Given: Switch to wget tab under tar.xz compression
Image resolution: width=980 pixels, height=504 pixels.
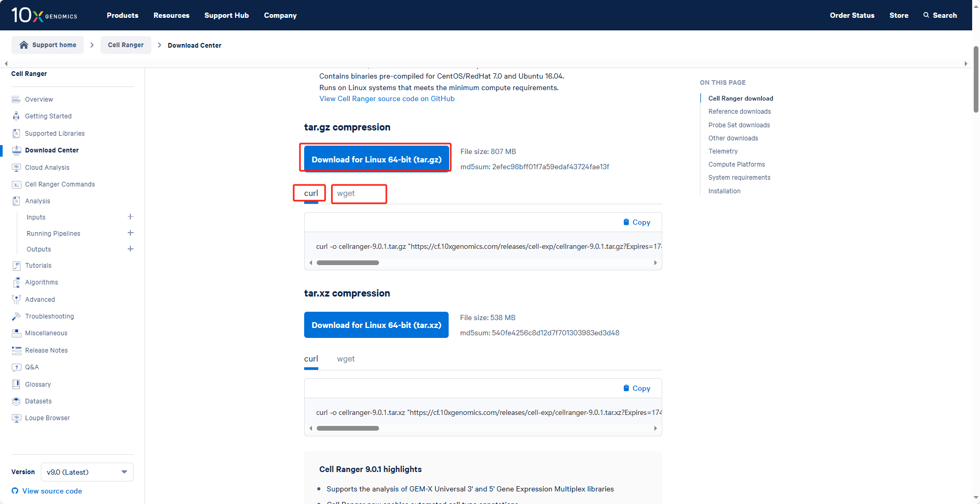Looking at the screenshot, I should click(x=346, y=359).
